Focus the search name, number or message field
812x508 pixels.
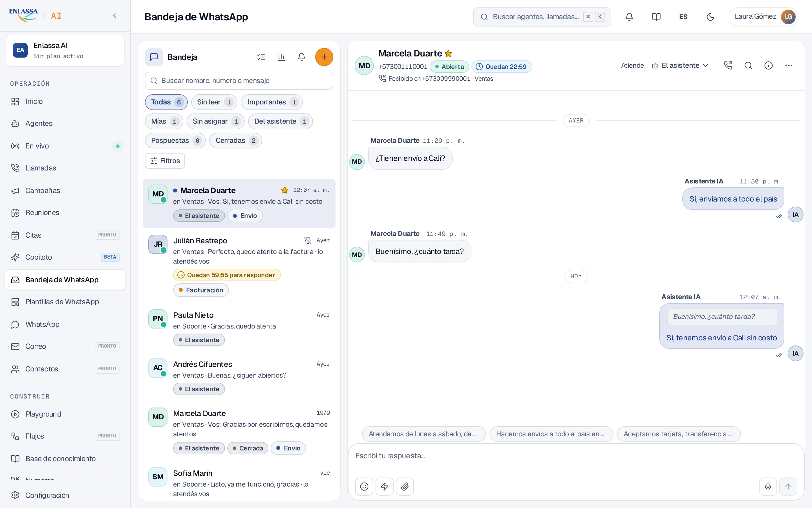pyautogui.click(x=239, y=81)
